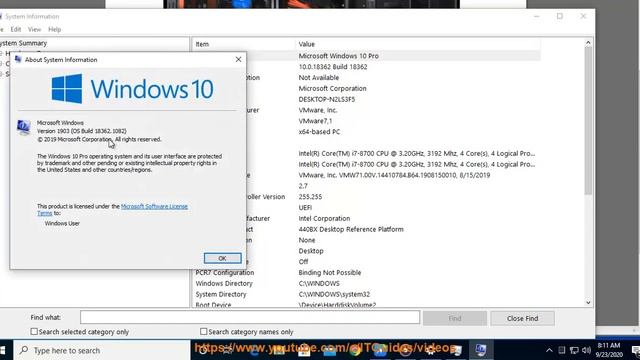Open the Help menu
This screenshot has height=360, width=640.
point(54,29)
